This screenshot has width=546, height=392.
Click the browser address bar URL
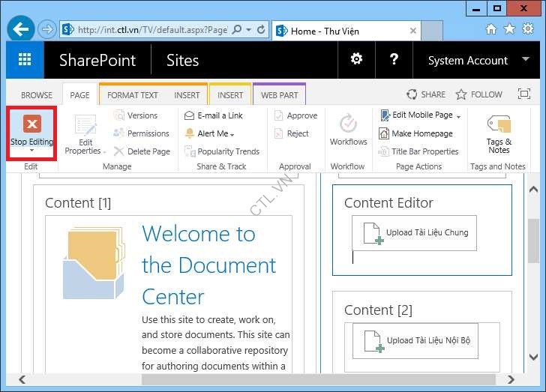(150, 30)
